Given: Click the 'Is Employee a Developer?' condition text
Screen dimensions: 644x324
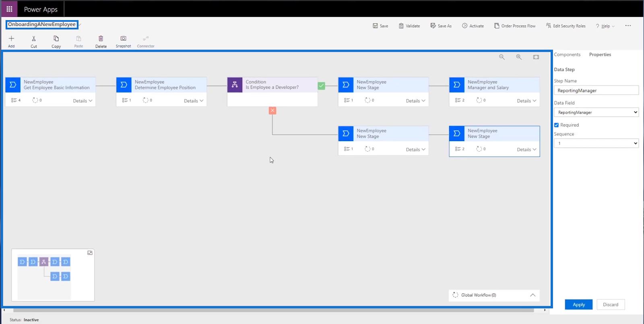Looking at the screenshot, I should pos(272,88).
